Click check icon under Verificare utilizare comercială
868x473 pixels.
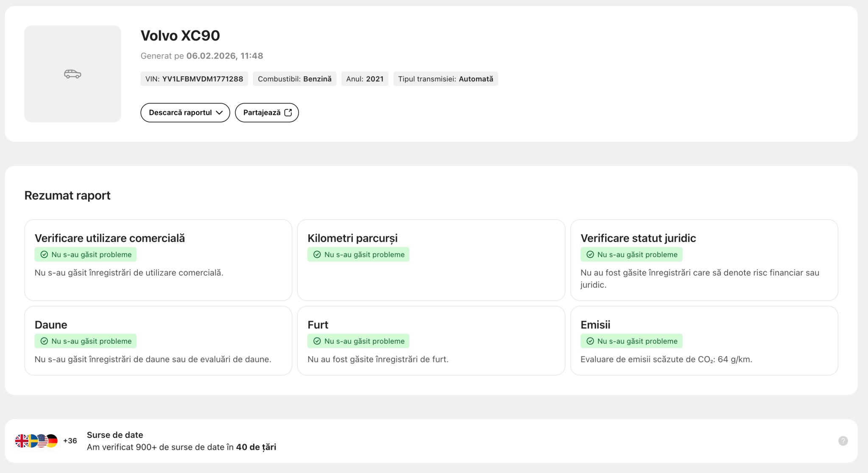(44, 255)
